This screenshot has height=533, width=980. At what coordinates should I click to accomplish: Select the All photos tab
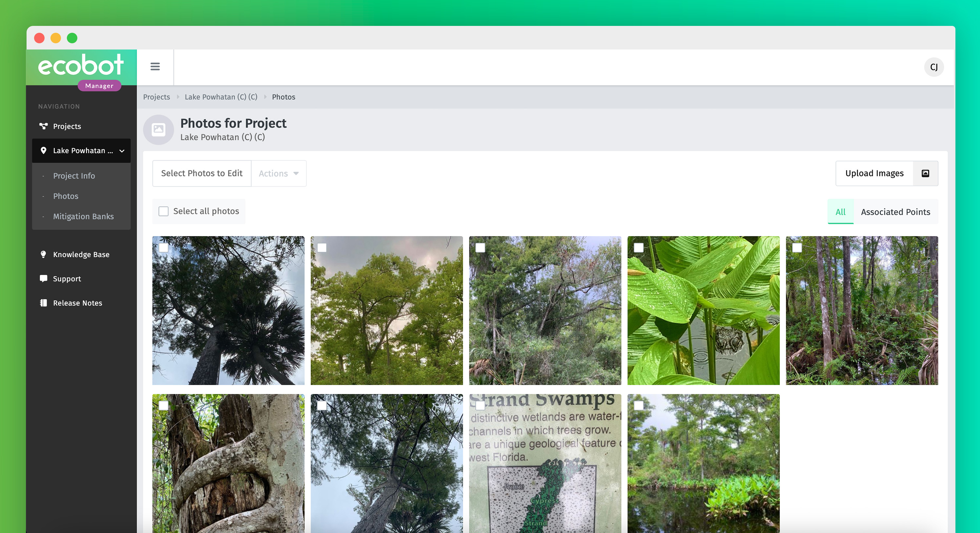point(840,212)
